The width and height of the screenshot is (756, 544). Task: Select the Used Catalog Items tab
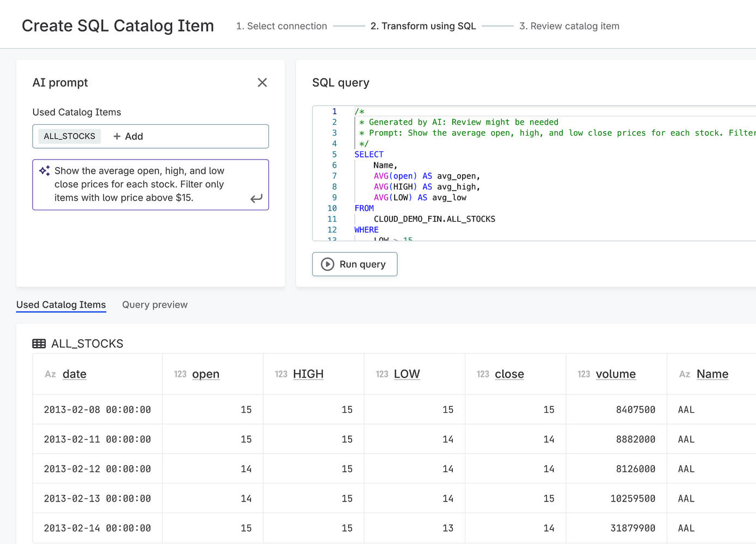(x=61, y=305)
